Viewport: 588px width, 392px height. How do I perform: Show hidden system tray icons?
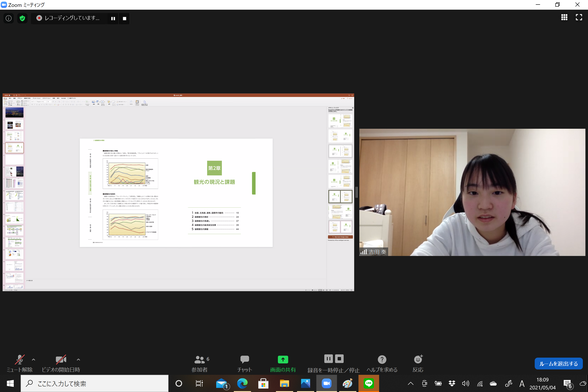tap(410, 383)
